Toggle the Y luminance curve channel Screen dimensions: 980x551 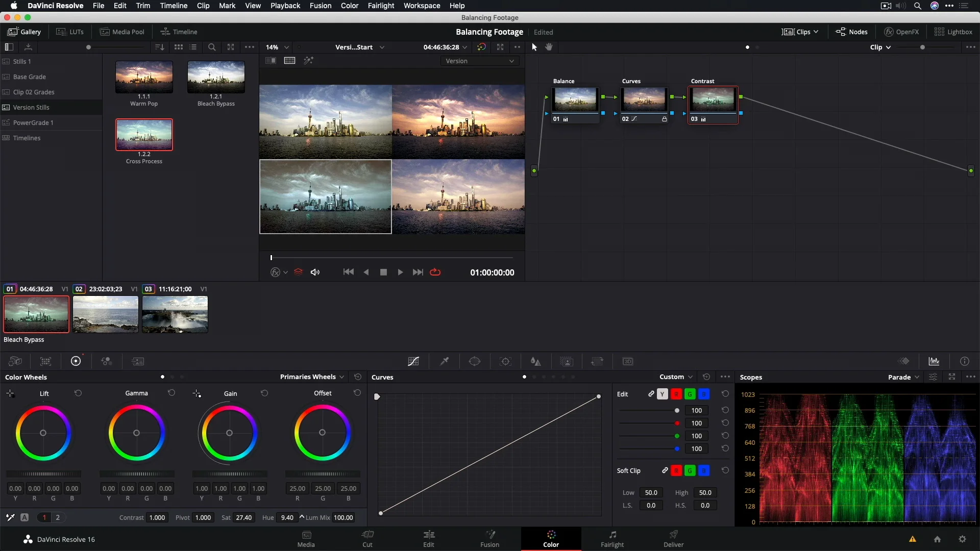pyautogui.click(x=663, y=394)
